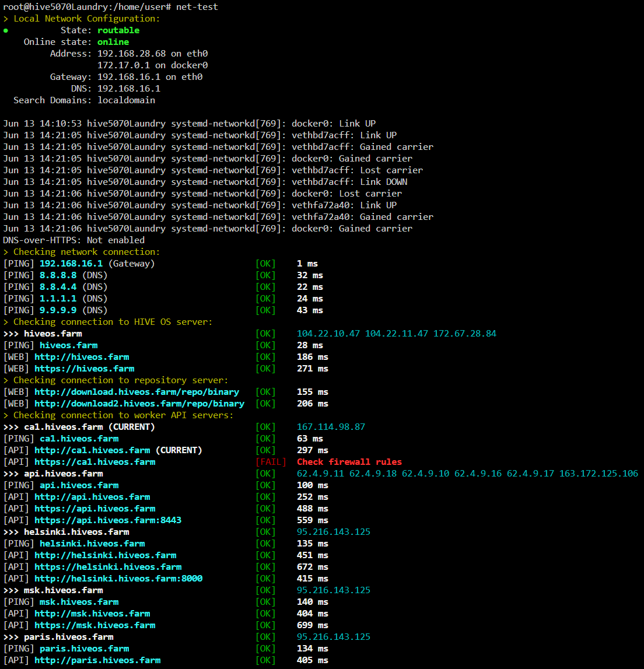Click the resolved IP '172.67.28.84'
The image size is (644, 669).
click(465, 334)
